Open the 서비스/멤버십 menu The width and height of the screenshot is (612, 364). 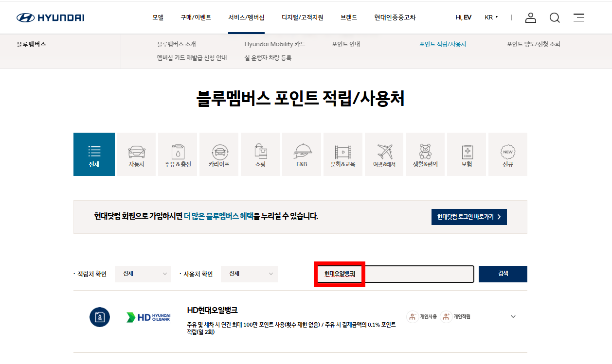click(x=246, y=17)
